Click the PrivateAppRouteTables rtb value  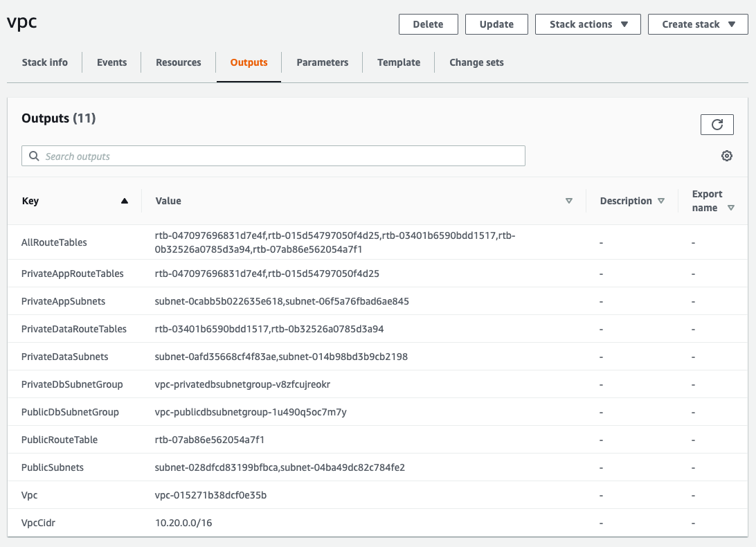pyautogui.click(x=267, y=273)
